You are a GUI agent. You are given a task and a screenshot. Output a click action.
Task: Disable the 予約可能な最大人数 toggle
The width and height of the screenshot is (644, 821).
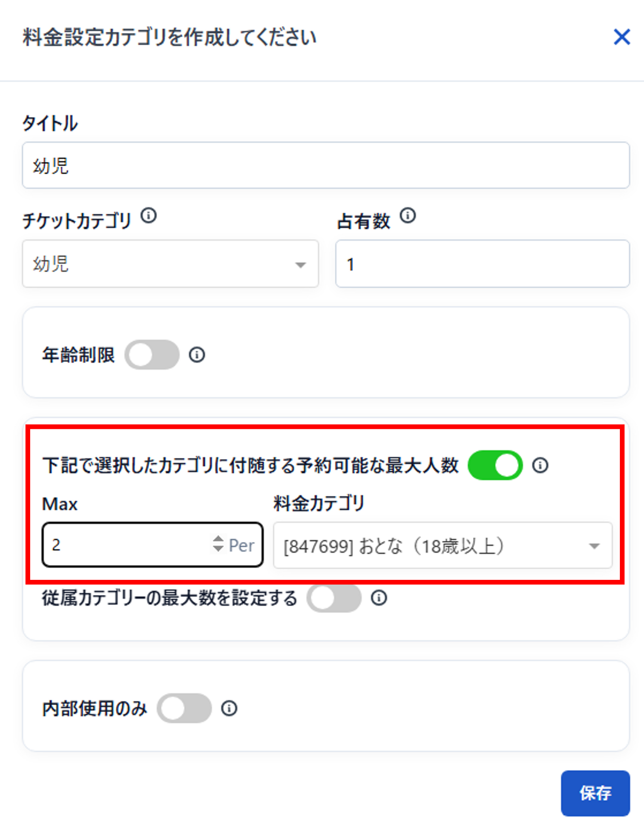coord(495,465)
